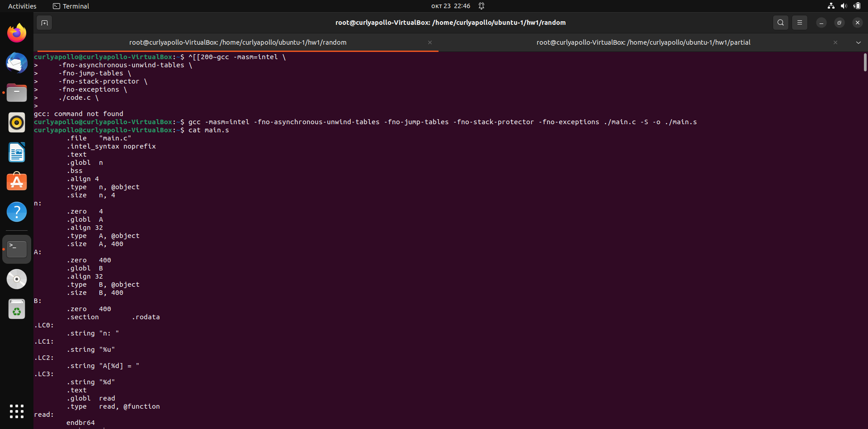
Task: Open the Trash from the dock
Action: [x=17, y=309]
